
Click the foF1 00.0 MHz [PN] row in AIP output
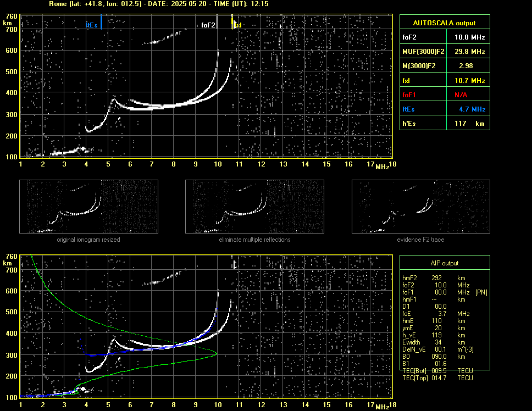(445, 292)
